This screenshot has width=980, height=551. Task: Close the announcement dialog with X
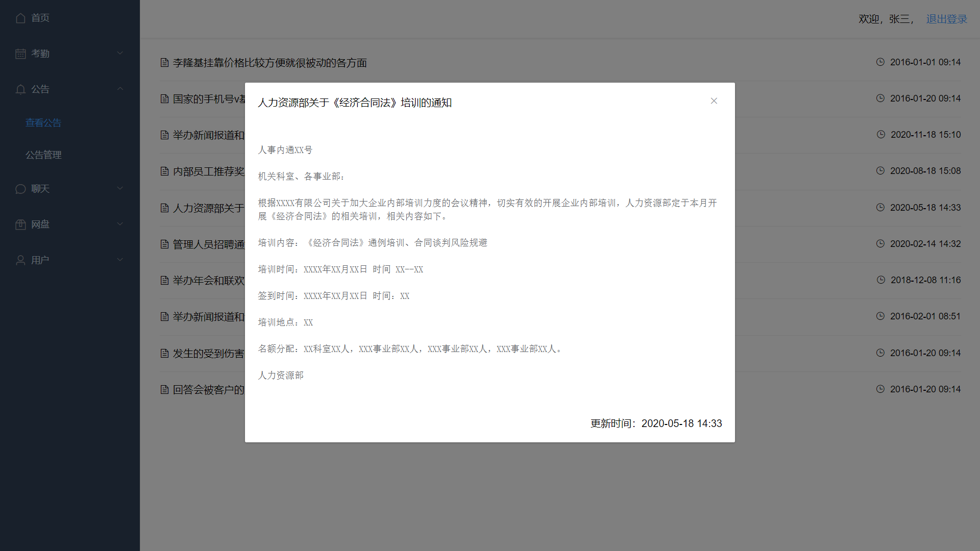(x=714, y=101)
